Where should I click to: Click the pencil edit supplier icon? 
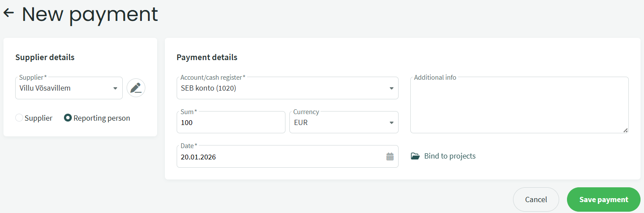pyautogui.click(x=136, y=88)
